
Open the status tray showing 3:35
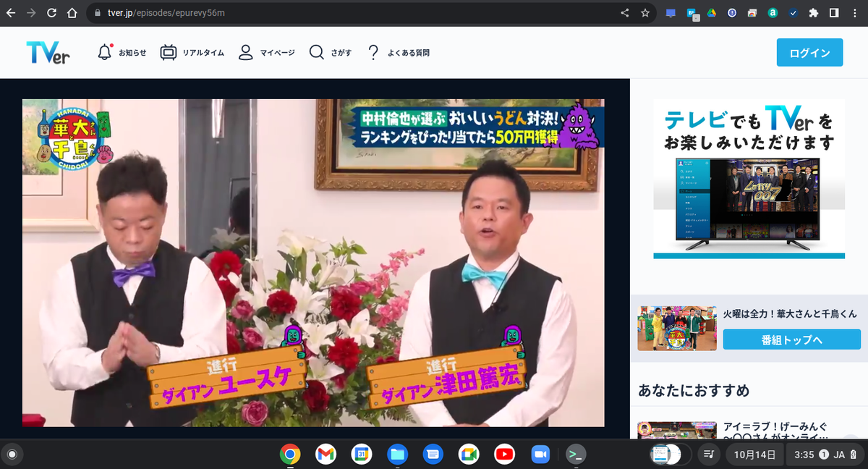[825, 455]
